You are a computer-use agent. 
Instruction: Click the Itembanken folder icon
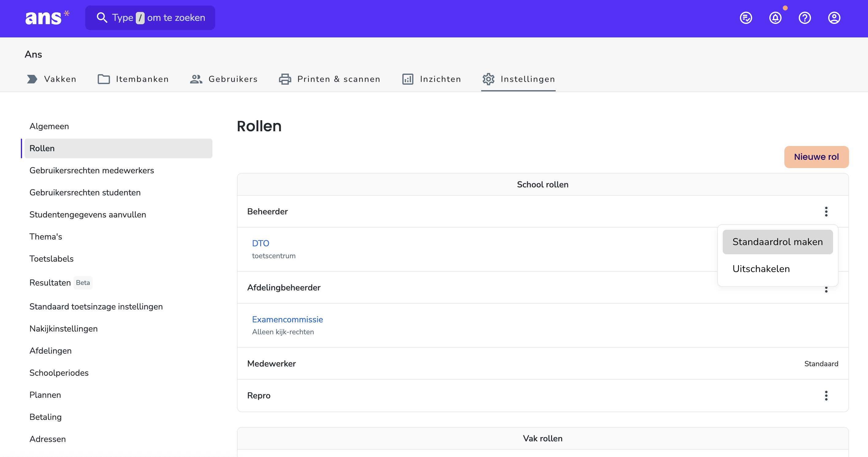pos(104,79)
